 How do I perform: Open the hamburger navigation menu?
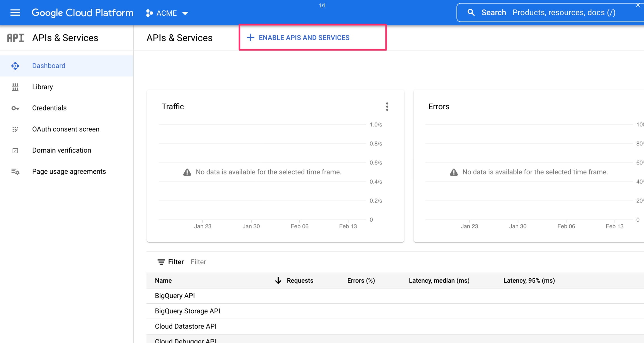click(15, 13)
